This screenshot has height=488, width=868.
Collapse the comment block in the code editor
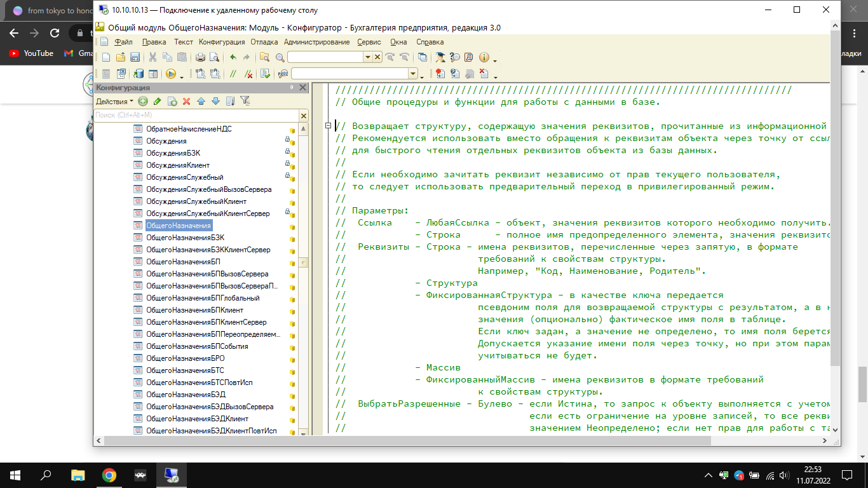(x=328, y=126)
